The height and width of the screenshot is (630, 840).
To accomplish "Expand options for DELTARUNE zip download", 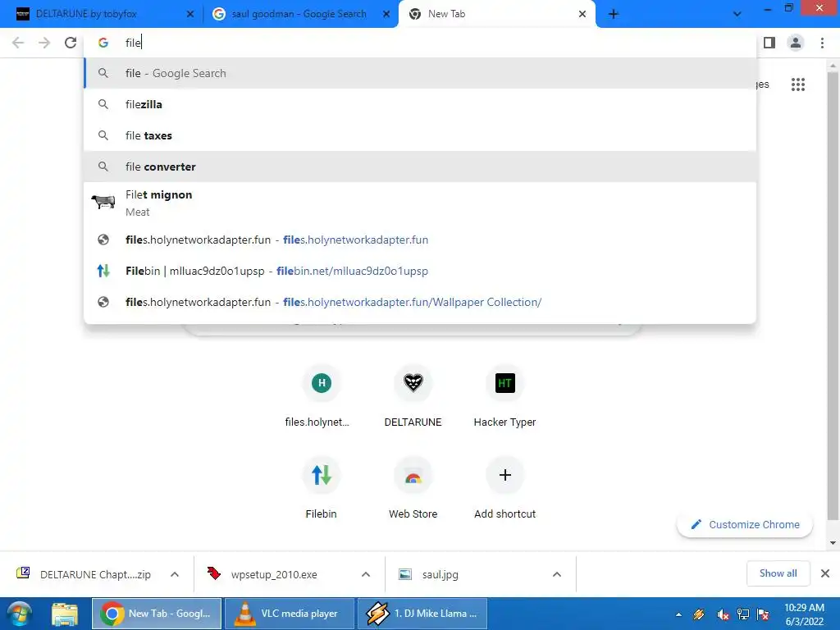I will coord(175,574).
